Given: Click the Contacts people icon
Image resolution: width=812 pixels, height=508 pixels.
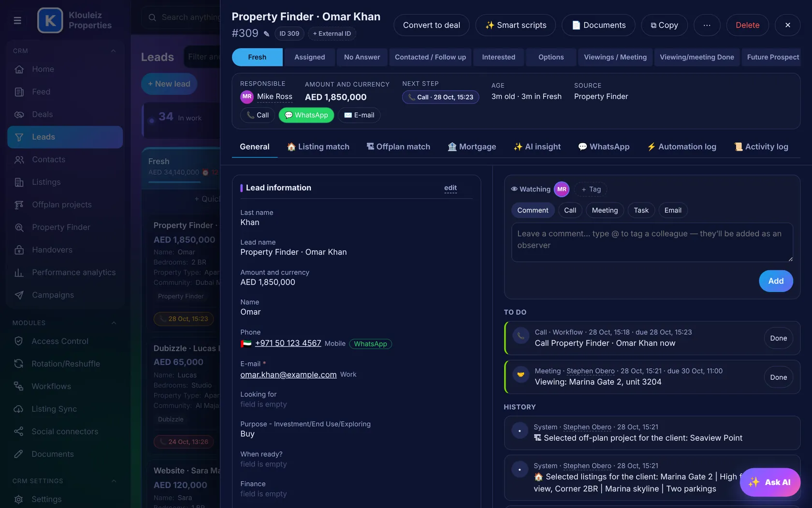Looking at the screenshot, I should (x=19, y=160).
